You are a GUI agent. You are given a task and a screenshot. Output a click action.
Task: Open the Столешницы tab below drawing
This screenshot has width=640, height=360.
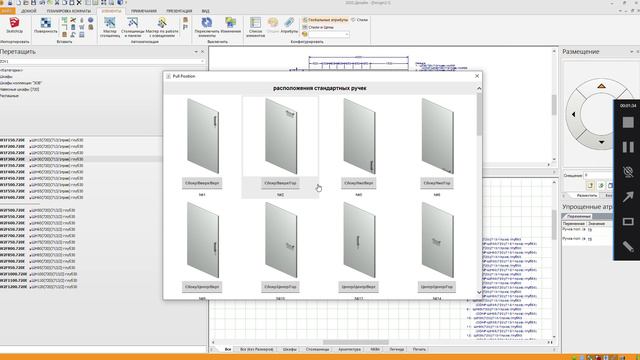[x=317, y=349]
